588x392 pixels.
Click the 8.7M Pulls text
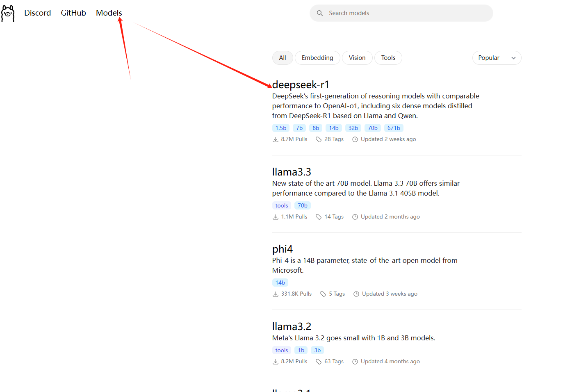click(x=294, y=139)
